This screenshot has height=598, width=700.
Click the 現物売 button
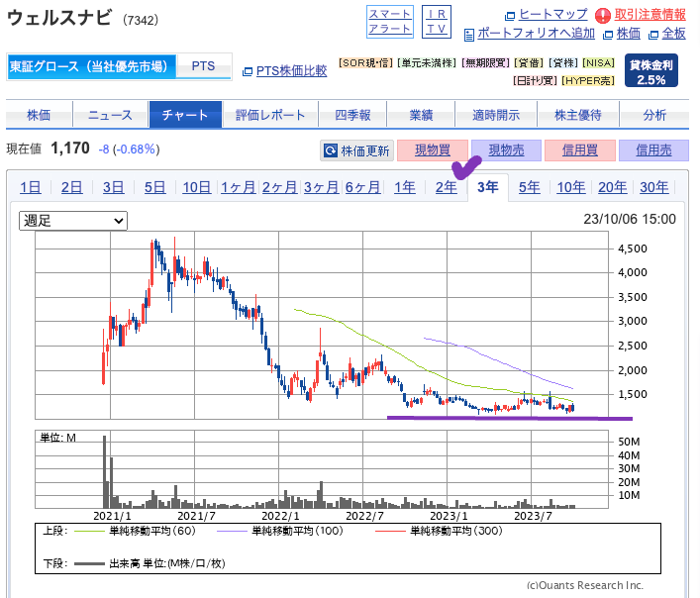[506, 150]
